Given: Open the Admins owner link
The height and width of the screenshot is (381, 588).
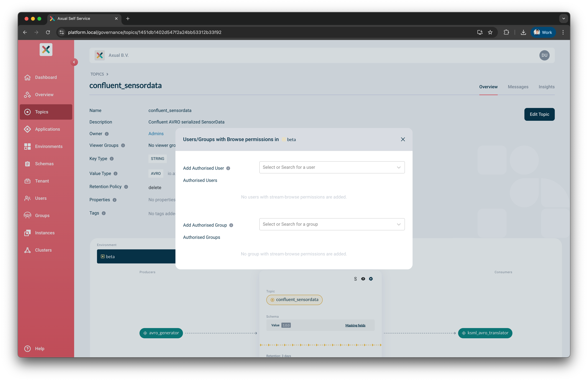Looking at the screenshot, I should coord(156,134).
